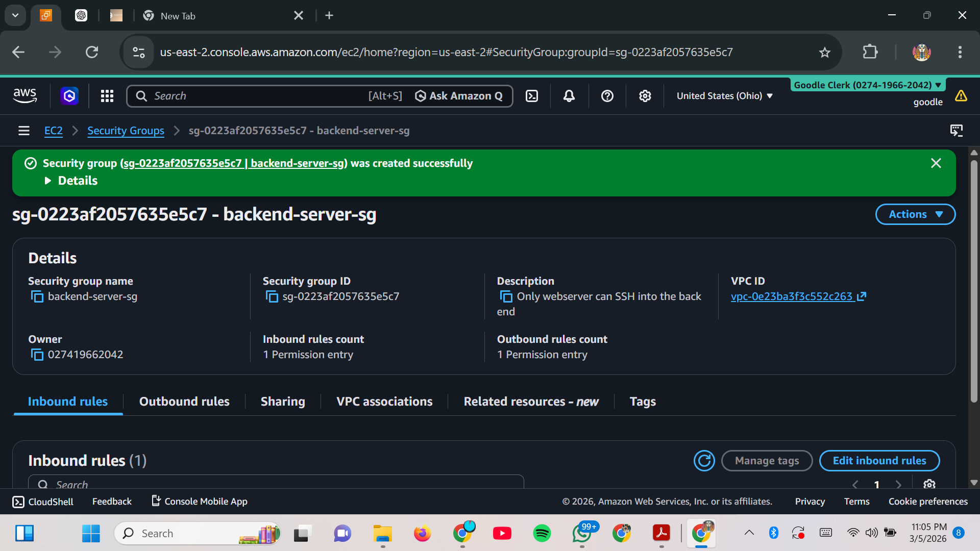Switch to the Outbound rules tab
This screenshot has width=980, height=551.
(184, 402)
